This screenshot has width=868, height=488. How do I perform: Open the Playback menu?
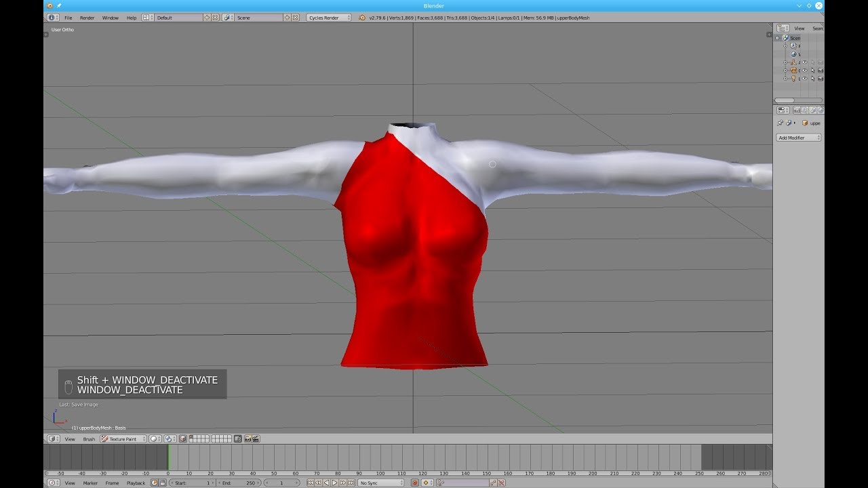pyautogui.click(x=136, y=483)
